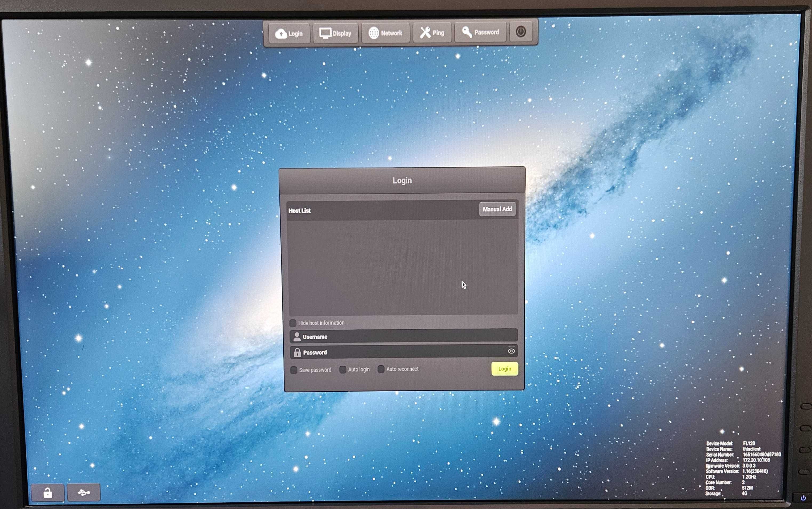The width and height of the screenshot is (812, 509).
Task: Click the Host List header label
Action: (299, 211)
